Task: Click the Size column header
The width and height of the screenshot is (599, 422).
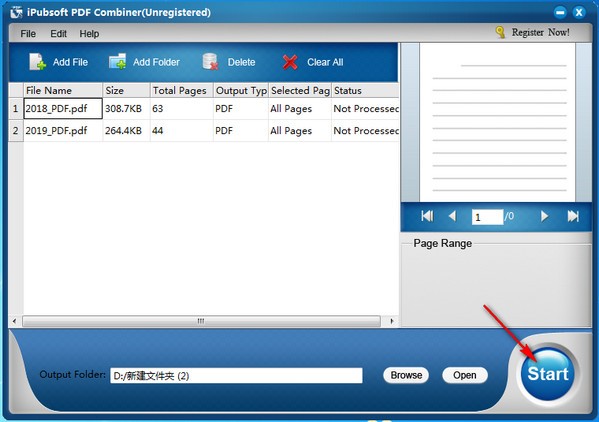Action: click(x=126, y=91)
